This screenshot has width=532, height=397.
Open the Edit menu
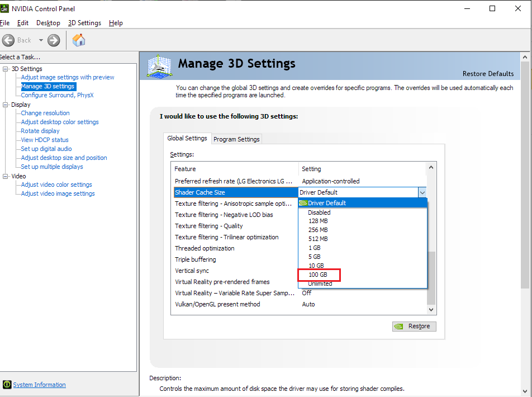coord(23,23)
